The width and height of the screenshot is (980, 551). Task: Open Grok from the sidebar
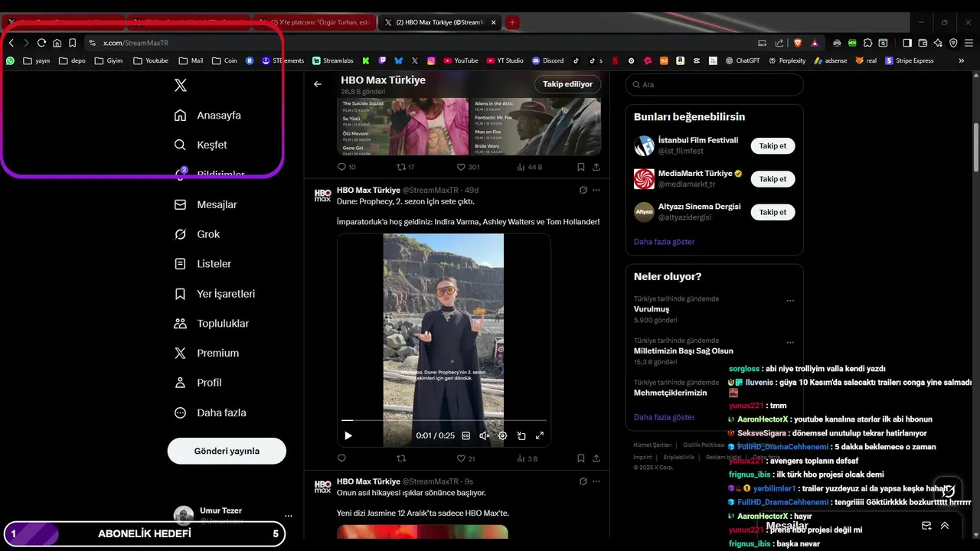[x=197, y=234]
